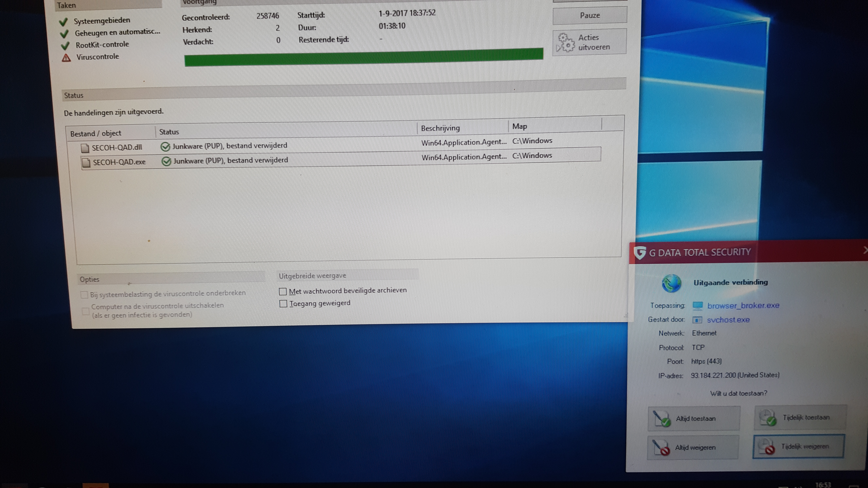Open the browser_broker.exe link
This screenshot has width=868, height=488.
(x=743, y=305)
